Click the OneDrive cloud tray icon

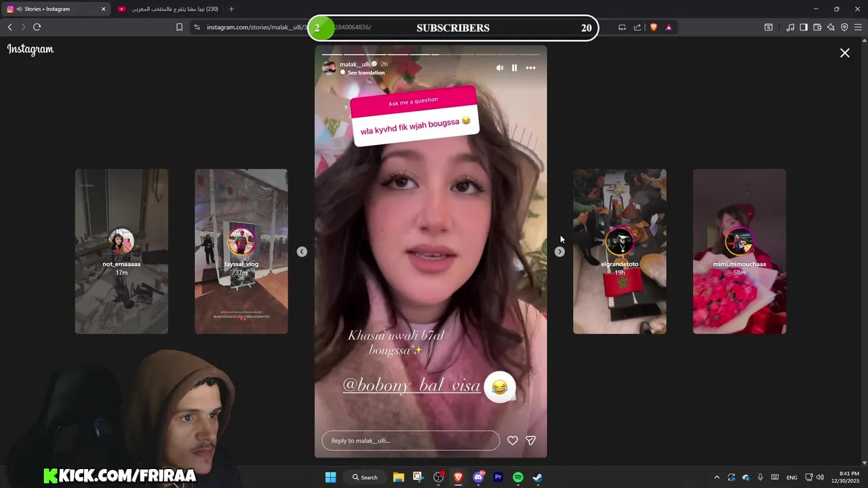746,477
